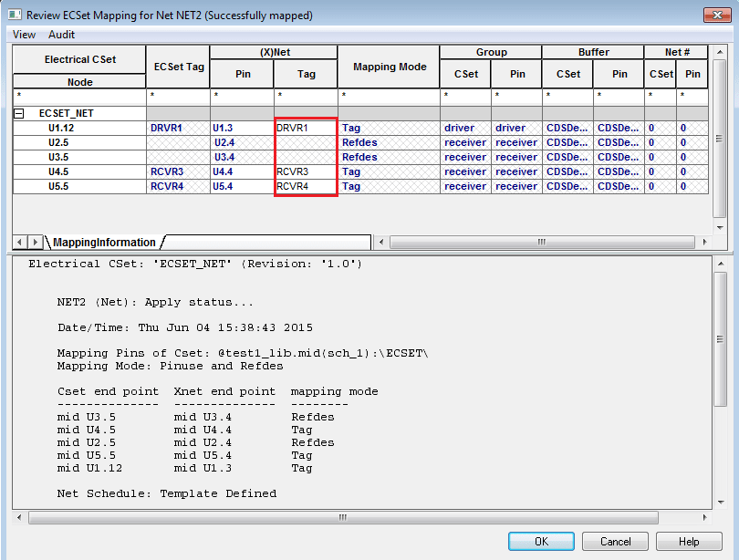Image resolution: width=739 pixels, height=560 pixels.
Task: Open Help for this dialog
Action: pyautogui.click(x=689, y=541)
